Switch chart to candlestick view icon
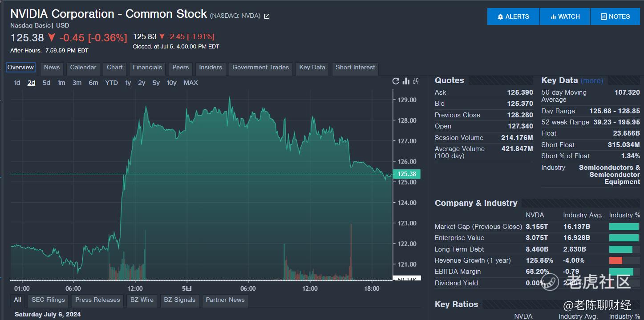 point(416,81)
